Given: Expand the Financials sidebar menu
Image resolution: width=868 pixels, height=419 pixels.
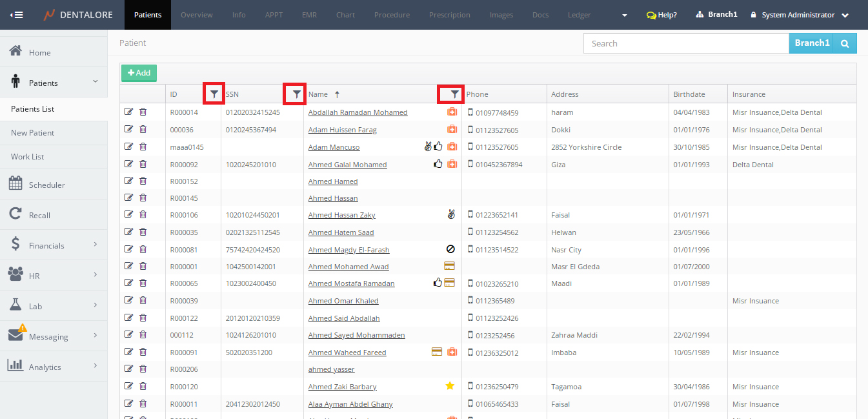Looking at the screenshot, I should pos(54,245).
